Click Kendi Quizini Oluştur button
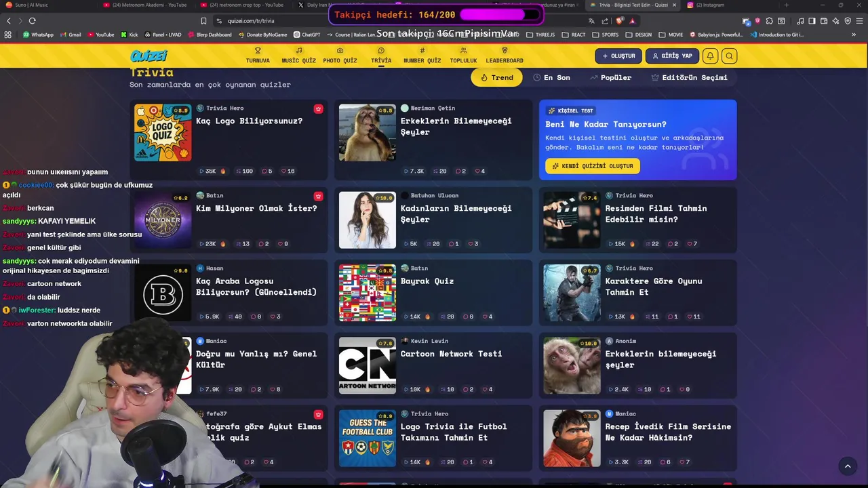Screen dimensions: 868x488 593,166
